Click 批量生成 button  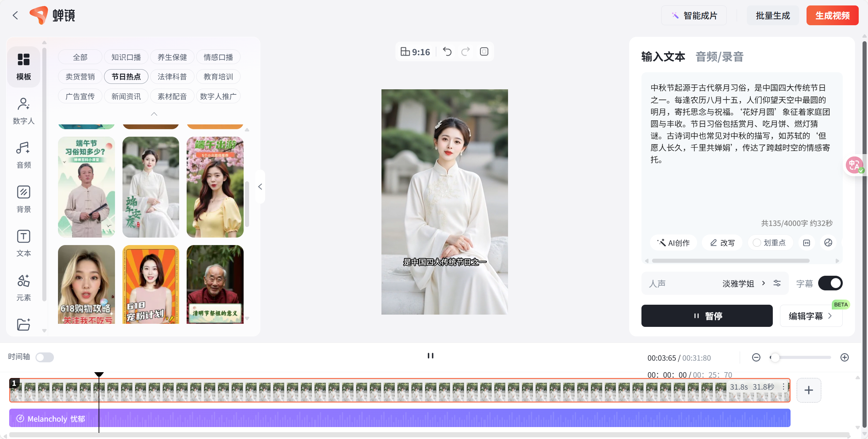pyautogui.click(x=773, y=15)
